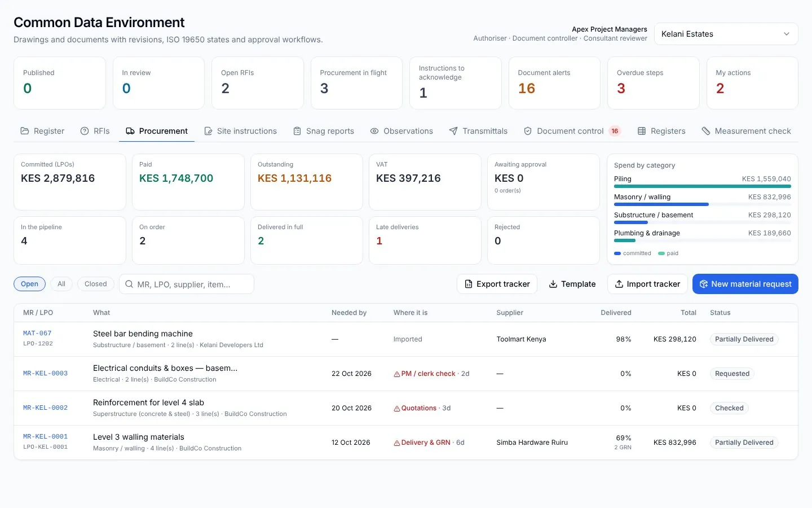
Task: Go to the Transmittals tab
Action: [x=478, y=131]
